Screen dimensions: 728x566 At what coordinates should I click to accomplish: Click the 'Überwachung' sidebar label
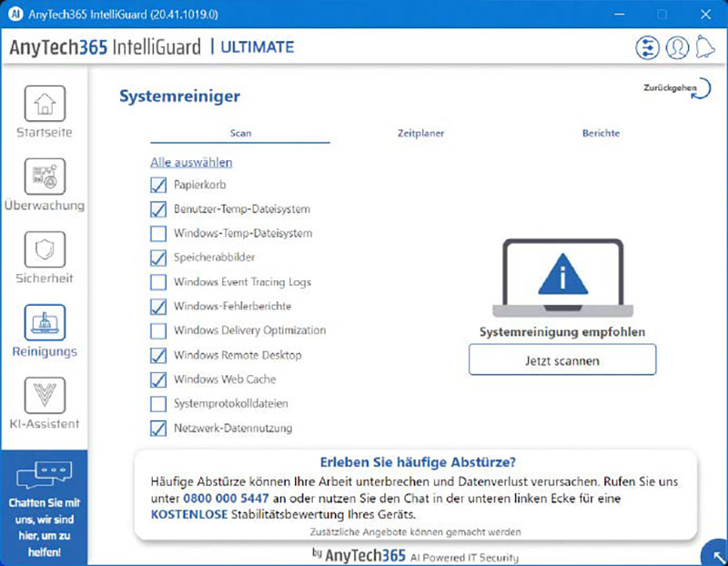click(45, 205)
